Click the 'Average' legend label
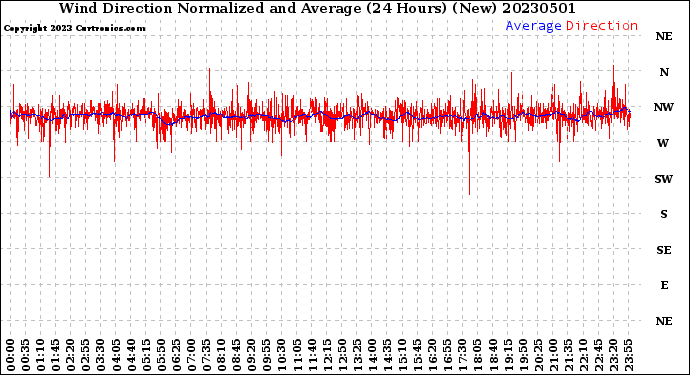 [x=533, y=26]
